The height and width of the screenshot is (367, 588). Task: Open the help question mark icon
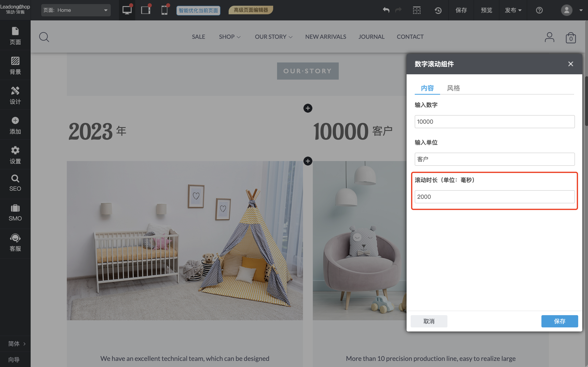click(539, 10)
